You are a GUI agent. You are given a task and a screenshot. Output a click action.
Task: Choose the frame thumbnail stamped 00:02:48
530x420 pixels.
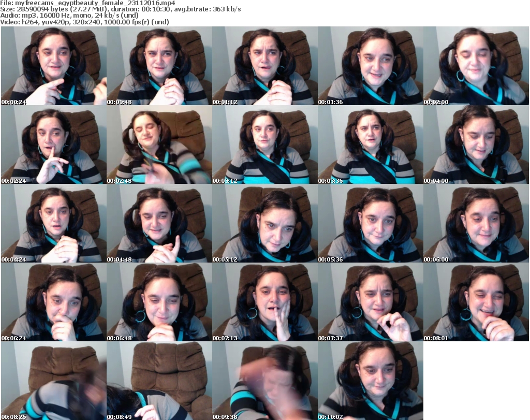click(159, 144)
